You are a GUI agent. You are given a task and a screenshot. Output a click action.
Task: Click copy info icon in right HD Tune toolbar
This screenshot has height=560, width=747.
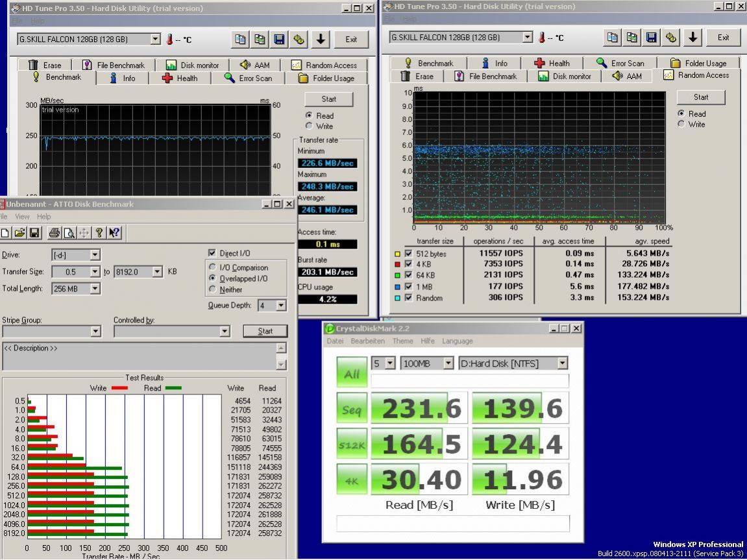[x=613, y=38]
